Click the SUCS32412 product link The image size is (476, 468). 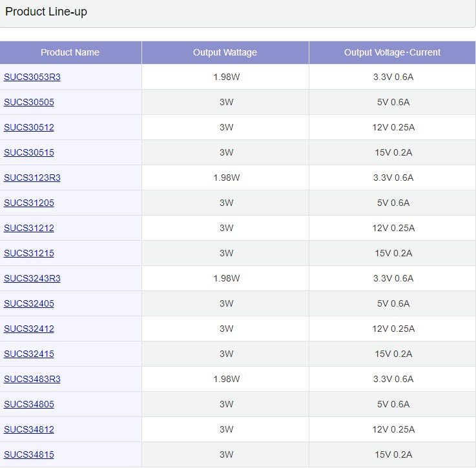coord(29,329)
